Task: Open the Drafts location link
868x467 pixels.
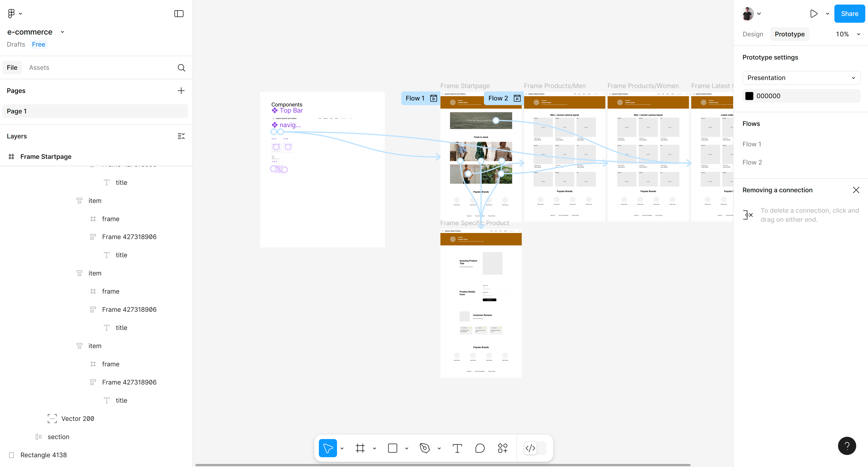Action: (16, 44)
